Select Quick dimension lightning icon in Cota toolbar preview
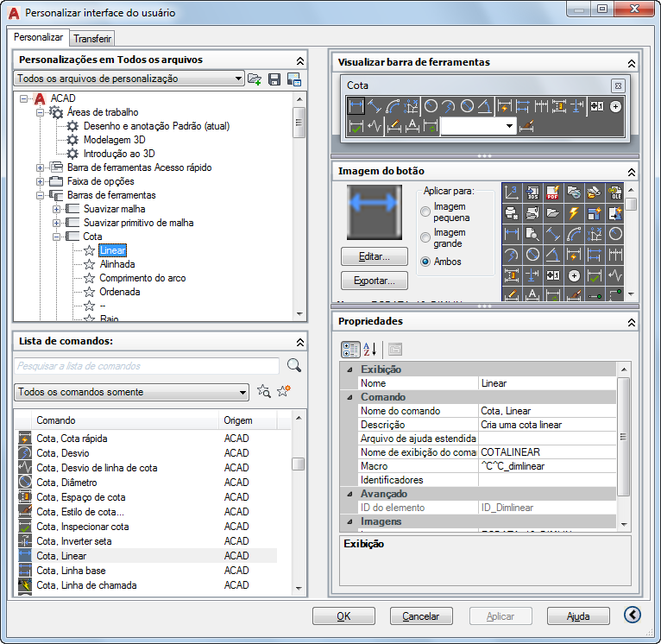 tap(504, 106)
